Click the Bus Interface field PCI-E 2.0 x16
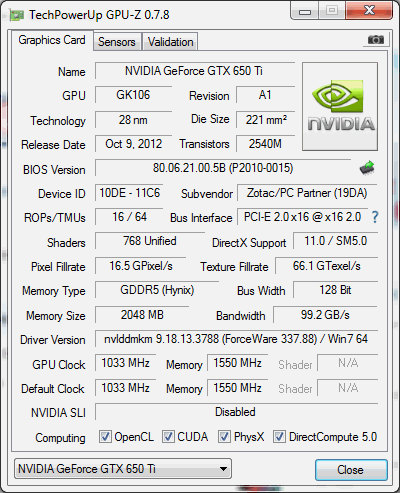Viewport: 400px width, 493px height. pos(302,217)
